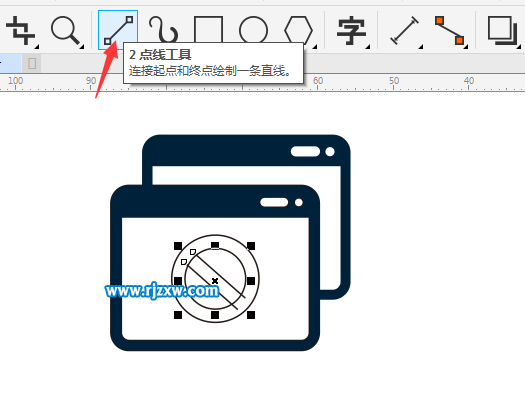Click the small gray document tab button

[32, 63]
